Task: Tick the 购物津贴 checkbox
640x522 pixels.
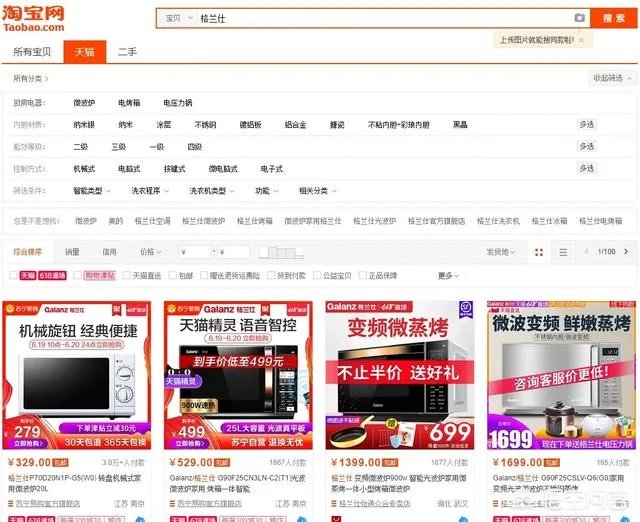Action: point(78,275)
